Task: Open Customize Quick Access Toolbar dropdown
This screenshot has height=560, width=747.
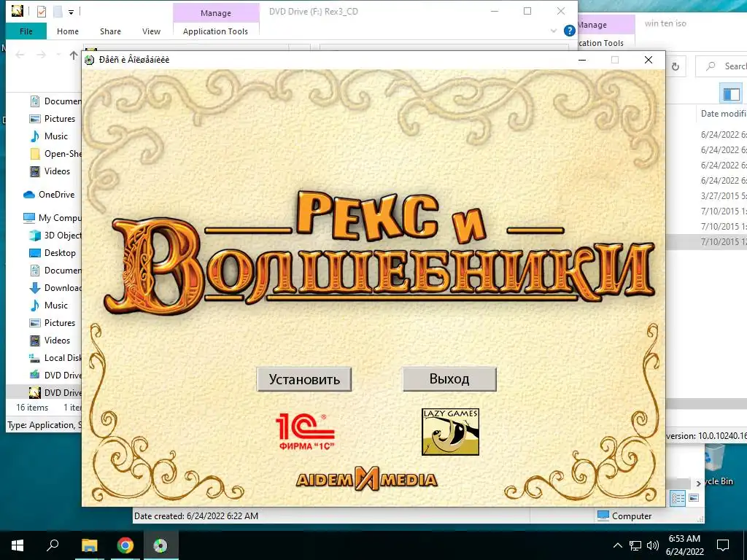Action: [x=71, y=12]
